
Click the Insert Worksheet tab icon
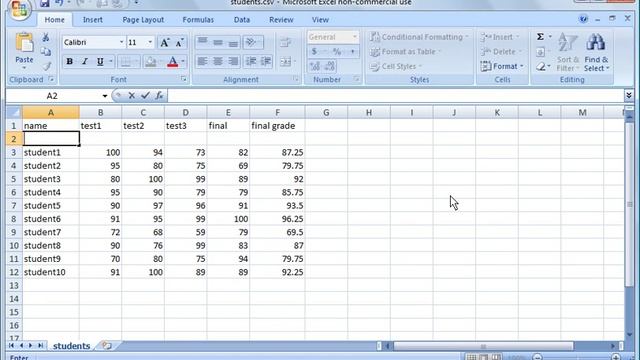coord(107,346)
